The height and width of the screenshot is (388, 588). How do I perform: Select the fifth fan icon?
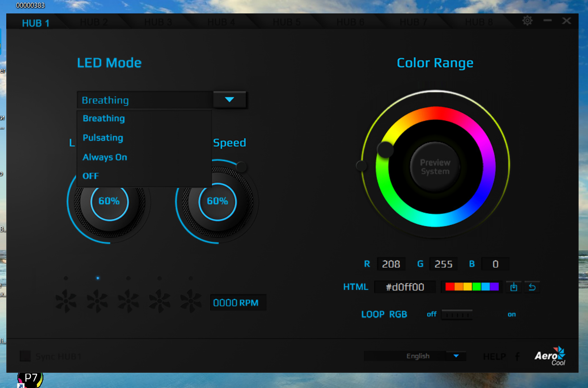(x=191, y=301)
